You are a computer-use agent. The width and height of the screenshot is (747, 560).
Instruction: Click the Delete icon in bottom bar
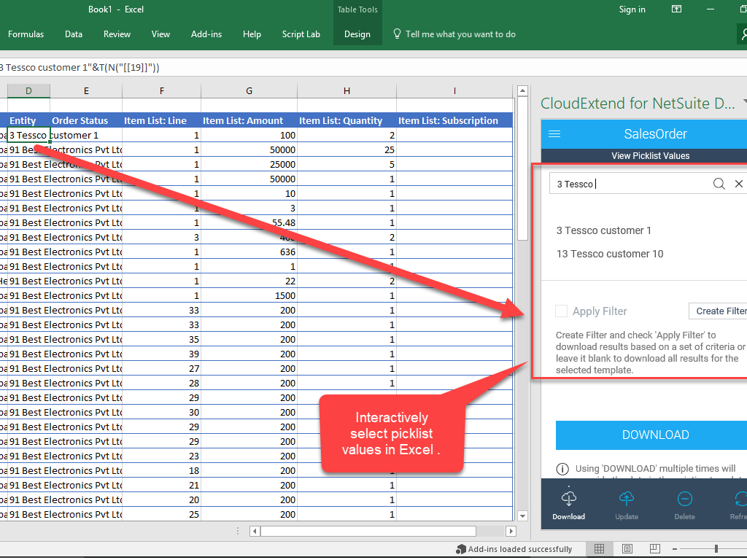click(x=684, y=499)
